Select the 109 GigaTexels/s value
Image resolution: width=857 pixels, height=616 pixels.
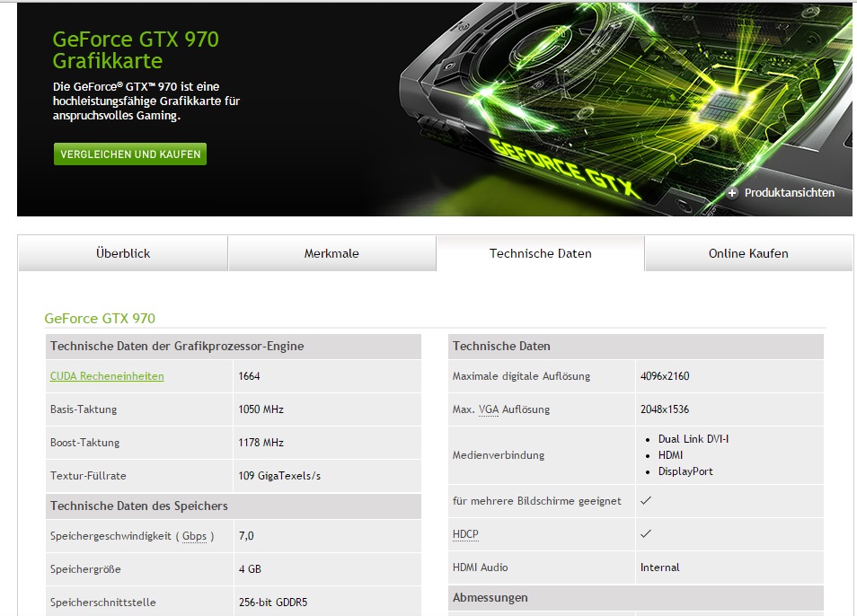tap(280, 476)
